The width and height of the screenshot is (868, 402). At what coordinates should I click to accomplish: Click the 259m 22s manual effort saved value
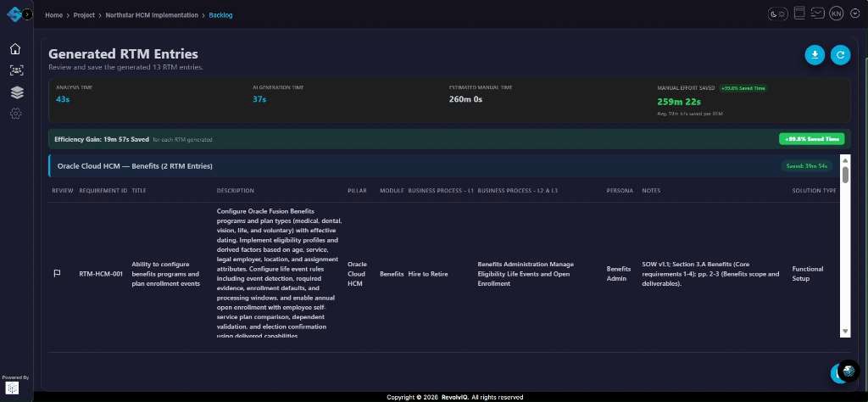click(x=679, y=101)
